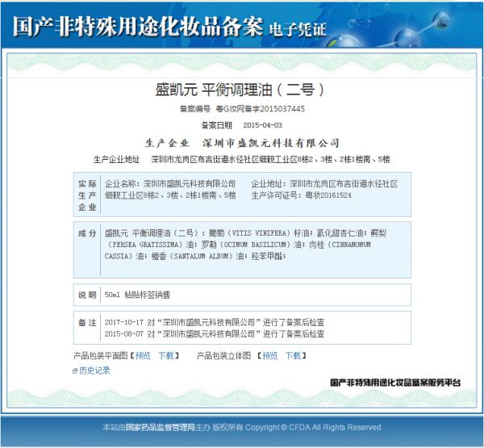Click the 下载 link for 产品包装立体图
484x448 pixels.
293,356
